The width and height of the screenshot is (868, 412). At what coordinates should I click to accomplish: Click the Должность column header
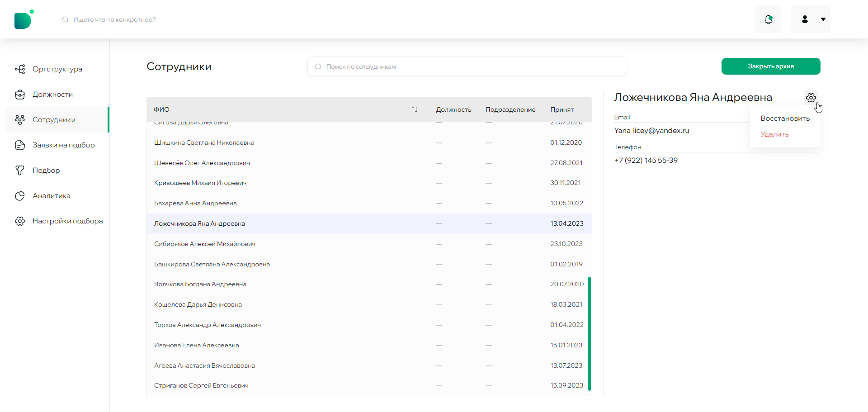[x=453, y=109]
